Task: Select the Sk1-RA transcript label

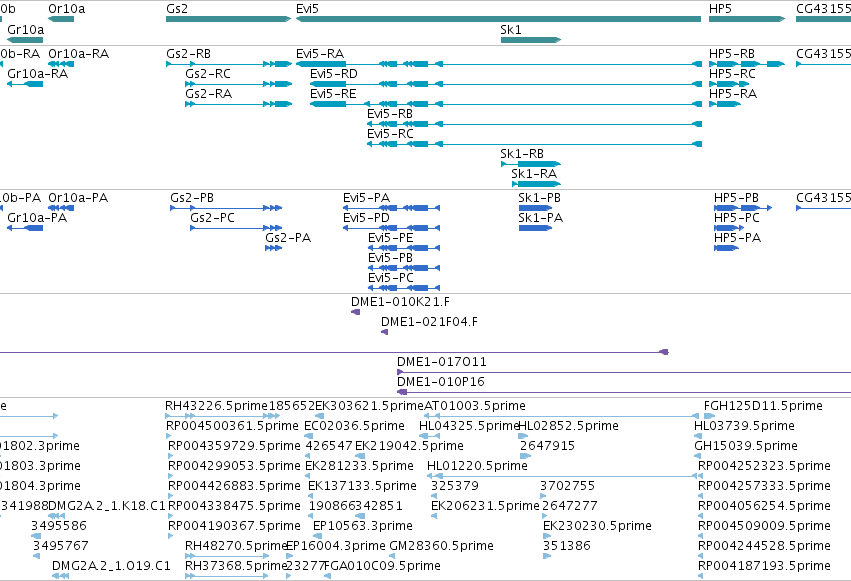Action: (x=534, y=174)
